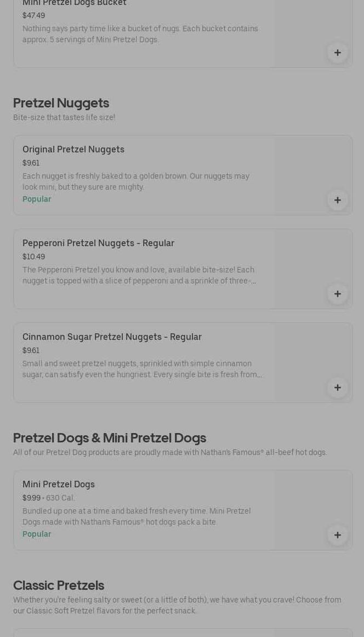Click the Mini Pretzel Dogs item name
Viewport: 364px width, 637px height.
click(x=59, y=484)
